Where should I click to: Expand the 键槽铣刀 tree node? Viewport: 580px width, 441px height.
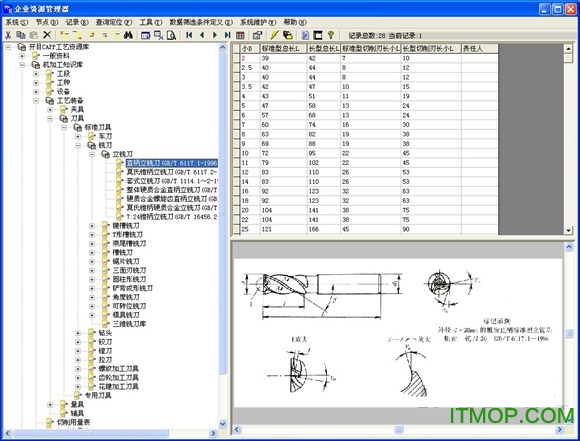(x=92, y=226)
